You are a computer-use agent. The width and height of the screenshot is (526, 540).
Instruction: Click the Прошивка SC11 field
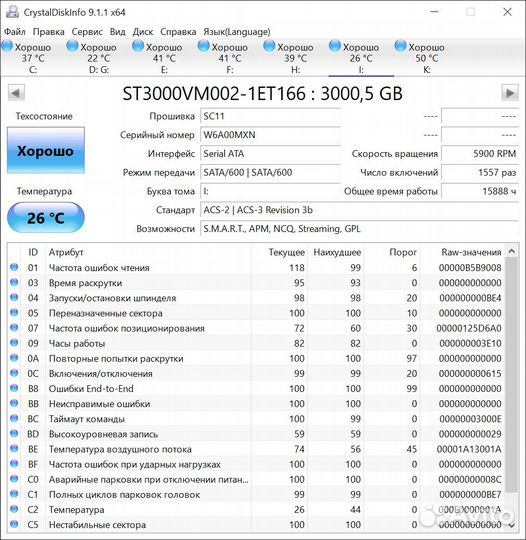[x=270, y=116]
